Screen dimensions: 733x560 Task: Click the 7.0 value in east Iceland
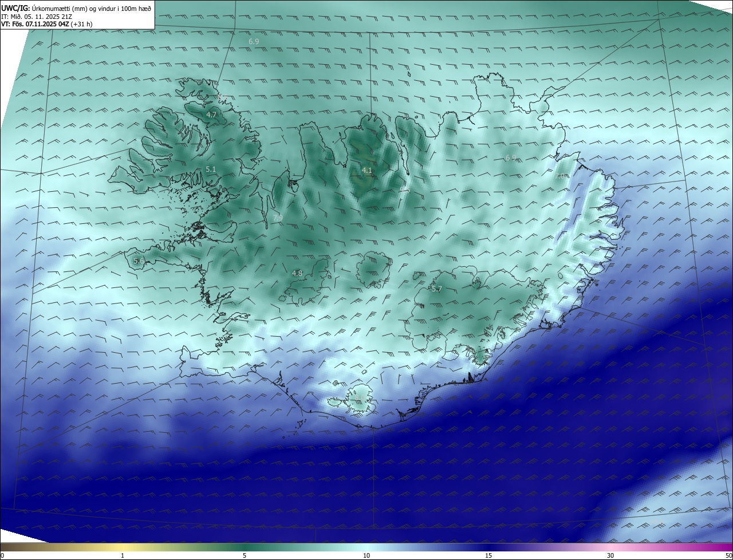561,176
